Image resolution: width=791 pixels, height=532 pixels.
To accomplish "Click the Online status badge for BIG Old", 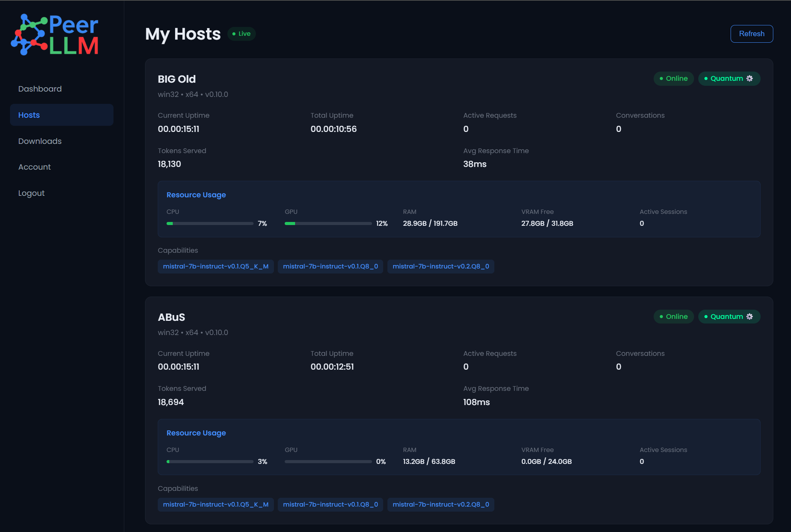I will (x=673, y=78).
